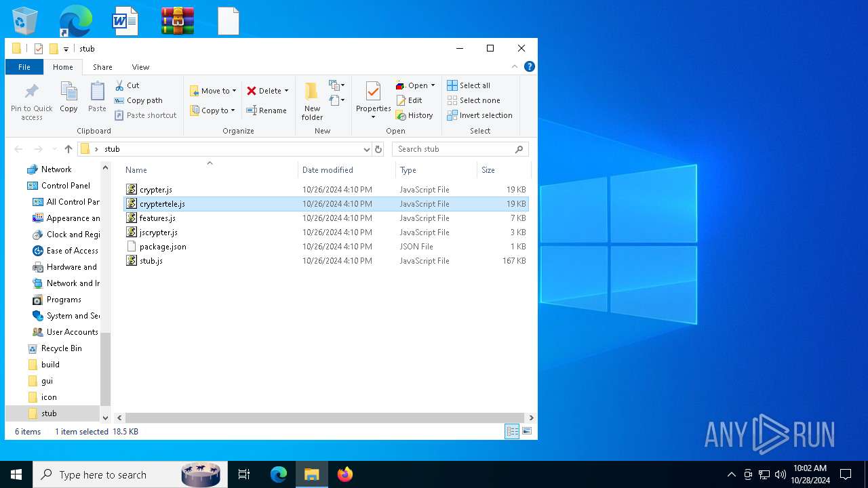The height and width of the screenshot is (488, 868).
Task: Open Task View on the taskbar
Action: [244, 474]
